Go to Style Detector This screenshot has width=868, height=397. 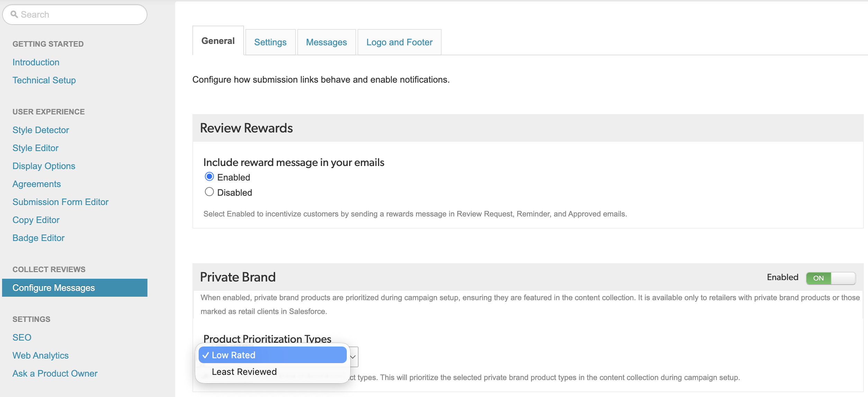pyautogui.click(x=41, y=130)
